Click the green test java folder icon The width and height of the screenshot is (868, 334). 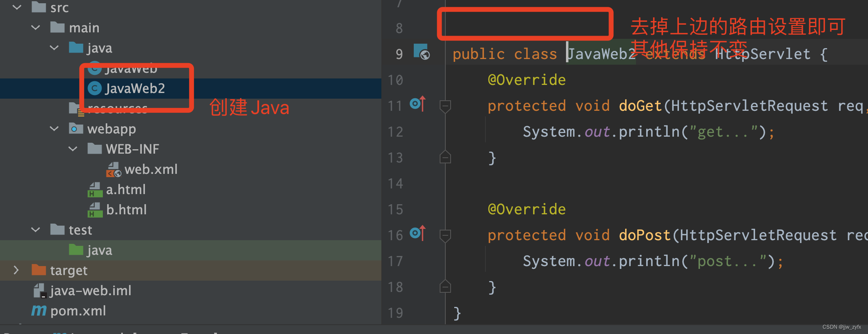76,249
